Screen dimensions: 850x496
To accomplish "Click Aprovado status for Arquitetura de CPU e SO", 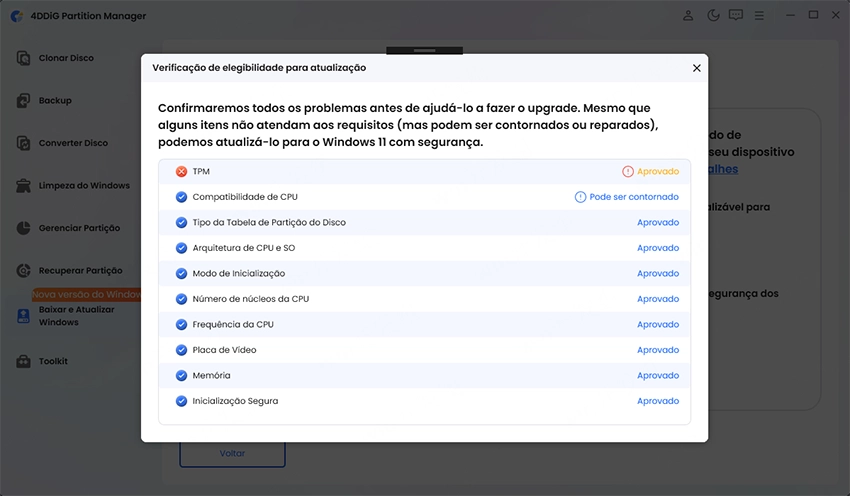I will click(x=658, y=248).
